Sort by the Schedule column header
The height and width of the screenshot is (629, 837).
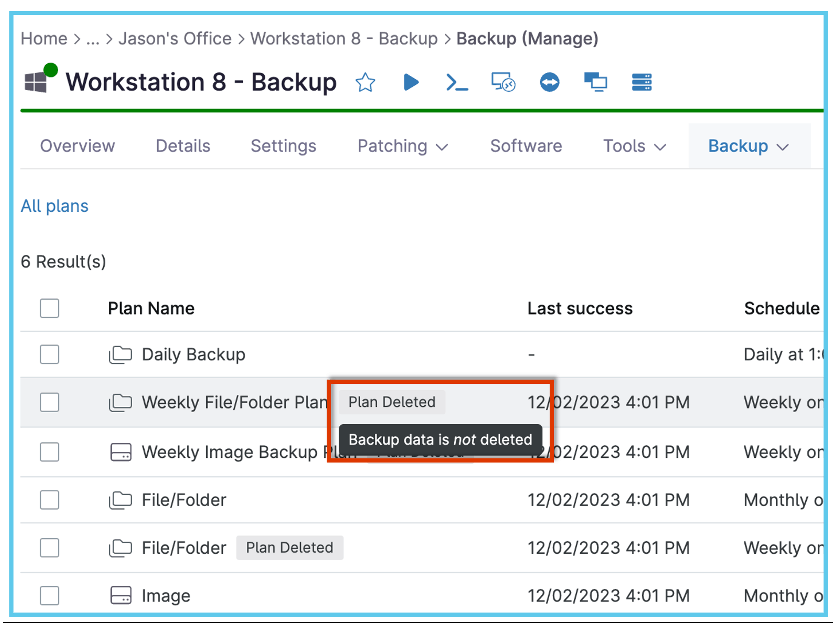[x=782, y=309]
